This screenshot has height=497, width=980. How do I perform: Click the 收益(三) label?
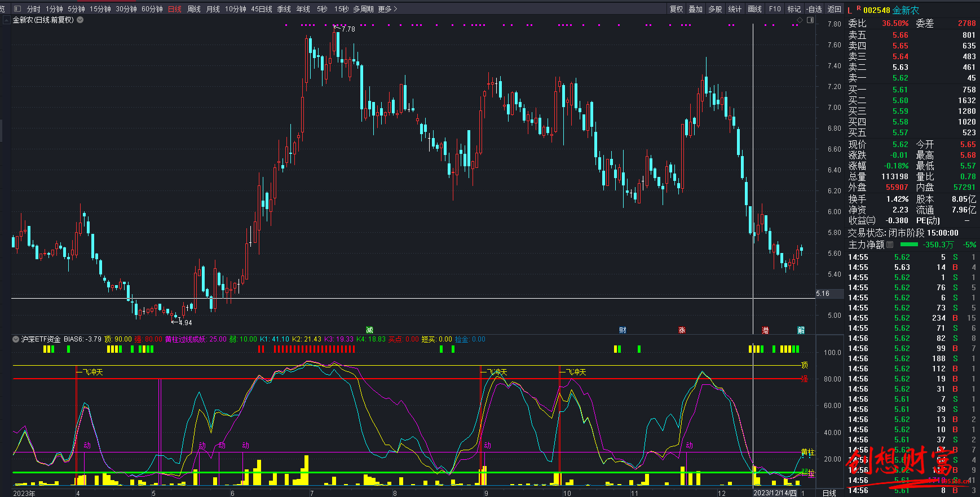[x=862, y=221]
